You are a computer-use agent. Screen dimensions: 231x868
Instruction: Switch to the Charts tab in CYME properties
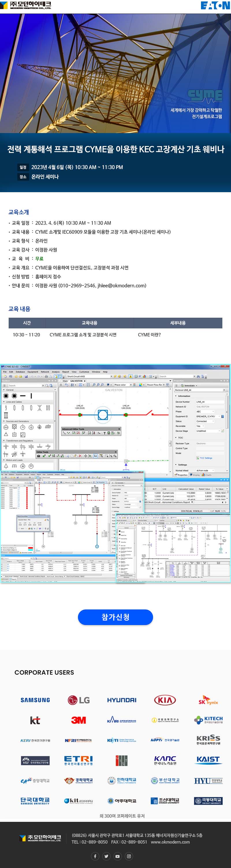(207, 475)
